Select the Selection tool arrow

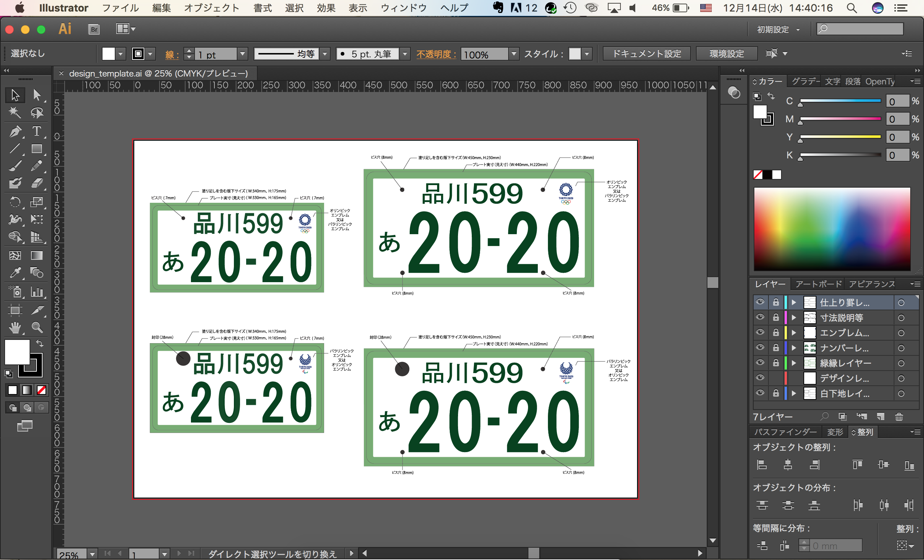point(15,95)
